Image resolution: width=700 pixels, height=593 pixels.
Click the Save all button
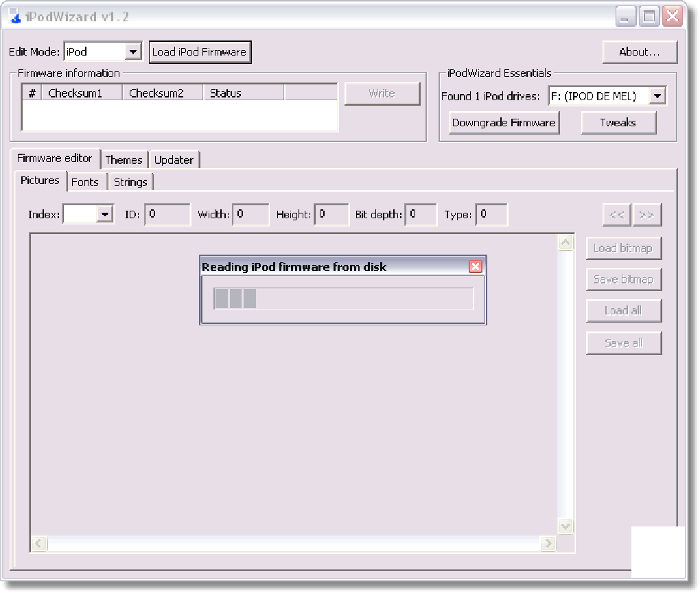coord(623,343)
